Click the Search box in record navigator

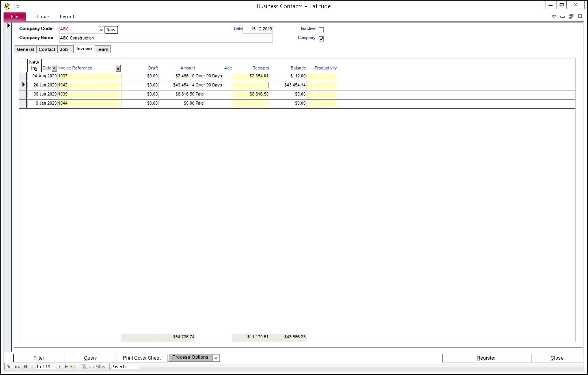[125, 367]
